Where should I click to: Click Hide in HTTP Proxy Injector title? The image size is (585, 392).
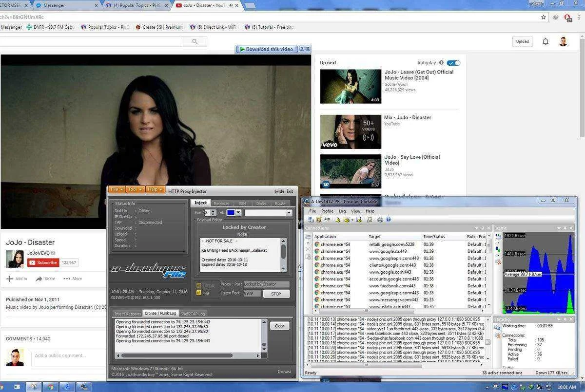click(x=279, y=191)
